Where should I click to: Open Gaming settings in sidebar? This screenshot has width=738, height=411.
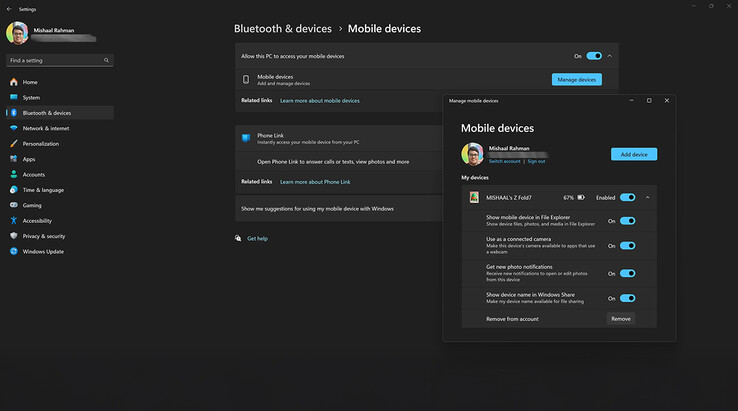point(60,205)
